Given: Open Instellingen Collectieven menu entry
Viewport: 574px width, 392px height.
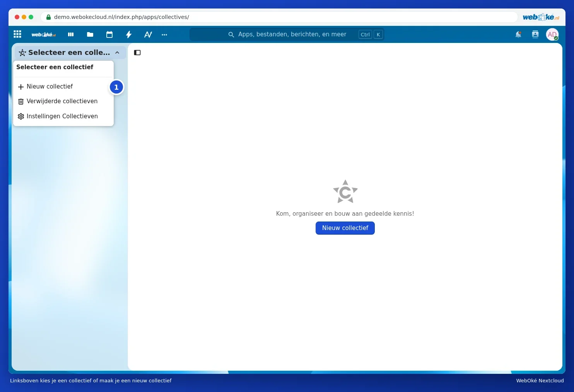Looking at the screenshot, I should pyautogui.click(x=63, y=116).
